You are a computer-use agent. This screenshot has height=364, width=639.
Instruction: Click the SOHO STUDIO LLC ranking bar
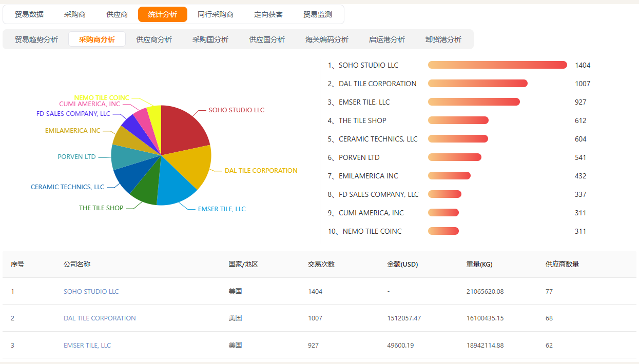coord(497,65)
